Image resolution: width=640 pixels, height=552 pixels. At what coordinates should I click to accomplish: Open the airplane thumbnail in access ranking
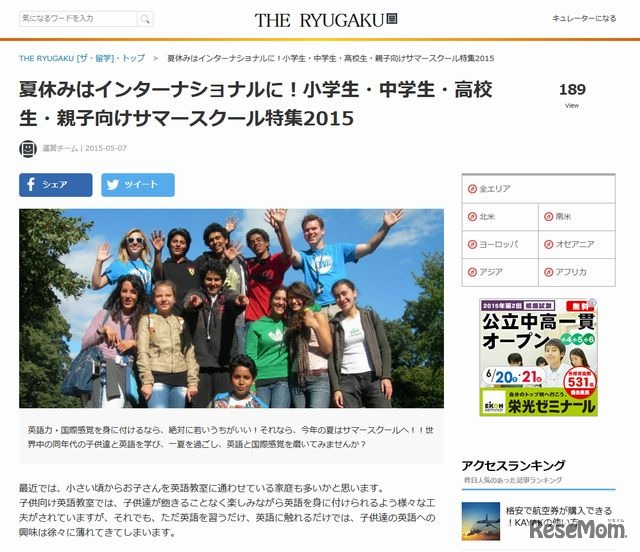tap(481, 521)
